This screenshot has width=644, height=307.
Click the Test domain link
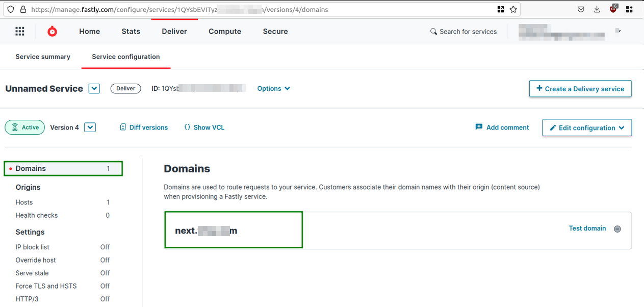(587, 228)
